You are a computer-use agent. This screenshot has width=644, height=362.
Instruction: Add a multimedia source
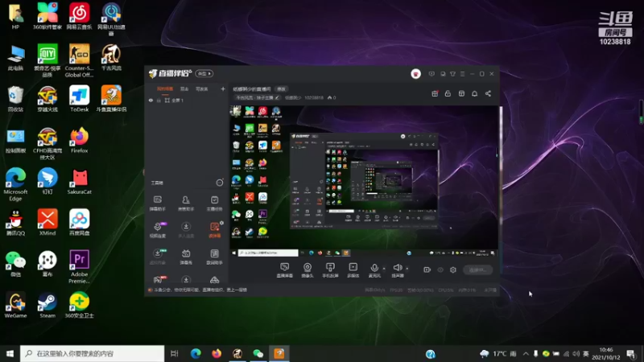click(353, 270)
